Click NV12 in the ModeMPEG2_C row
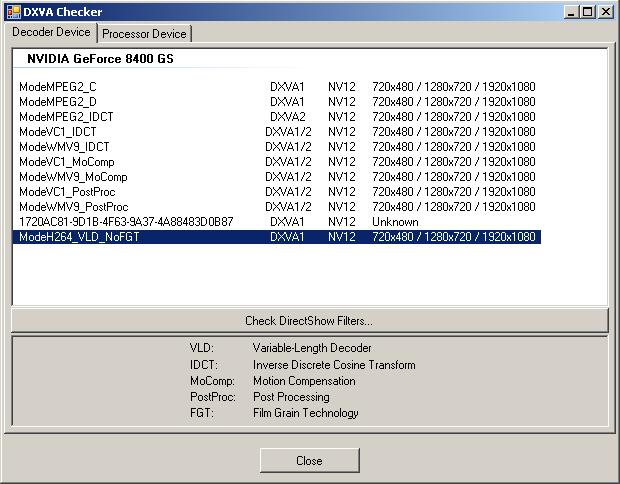This screenshot has width=620, height=484. point(342,87)
